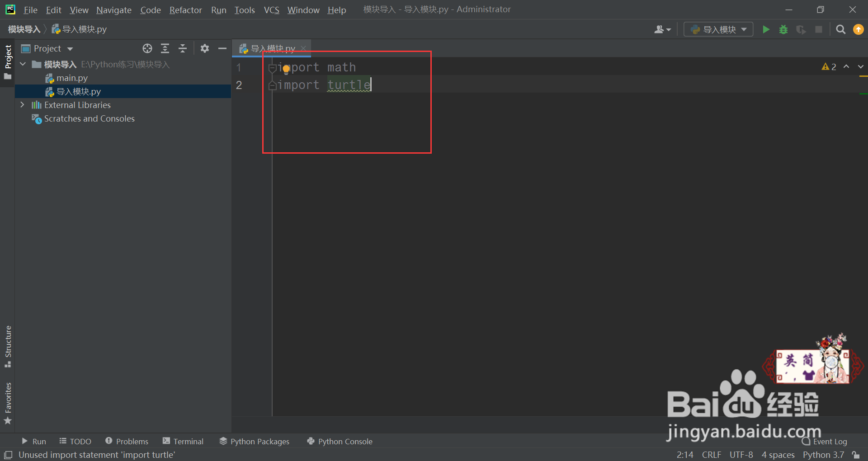Start debugging with the bug icon
This screenshot has width=868, height=461.
(x=783, y=29)
